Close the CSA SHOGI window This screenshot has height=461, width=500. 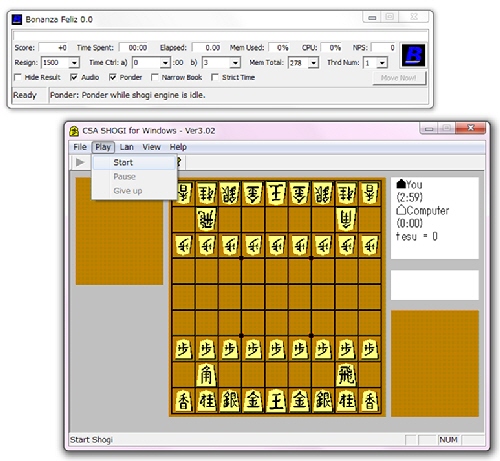point(471,128)
